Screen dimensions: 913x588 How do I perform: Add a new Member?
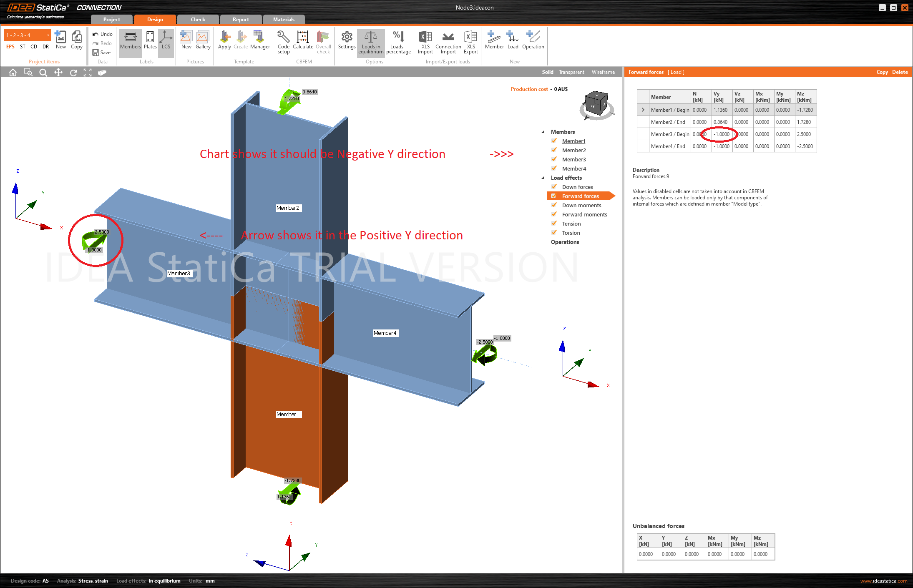(494, 40)
